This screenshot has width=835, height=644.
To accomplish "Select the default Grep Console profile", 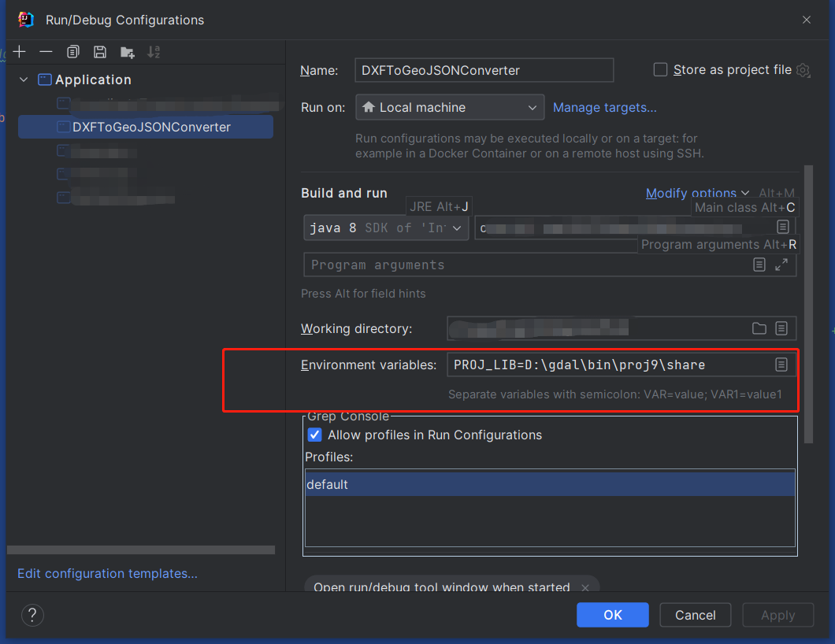I will (x=550, y=484).
